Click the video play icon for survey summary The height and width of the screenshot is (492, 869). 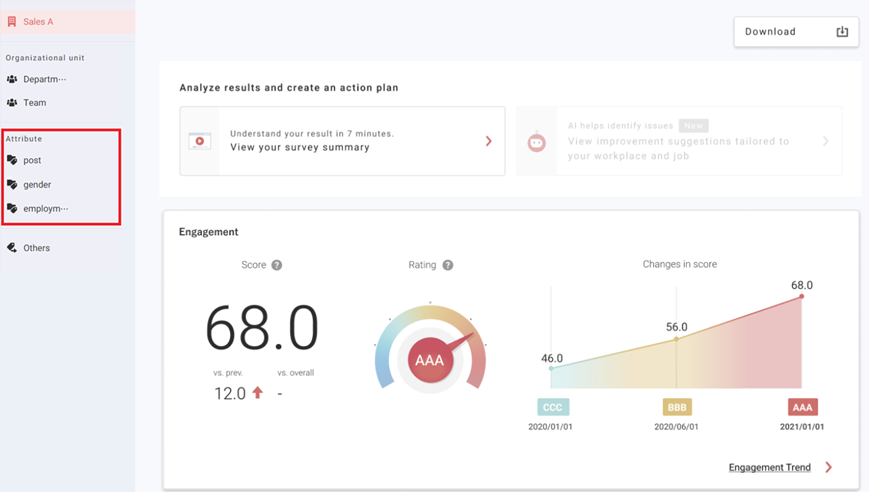click(200, 141)
